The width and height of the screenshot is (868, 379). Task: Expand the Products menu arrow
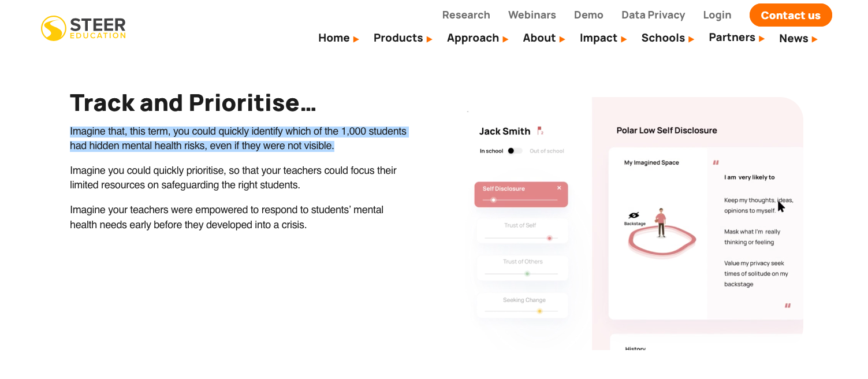(430, 39)
